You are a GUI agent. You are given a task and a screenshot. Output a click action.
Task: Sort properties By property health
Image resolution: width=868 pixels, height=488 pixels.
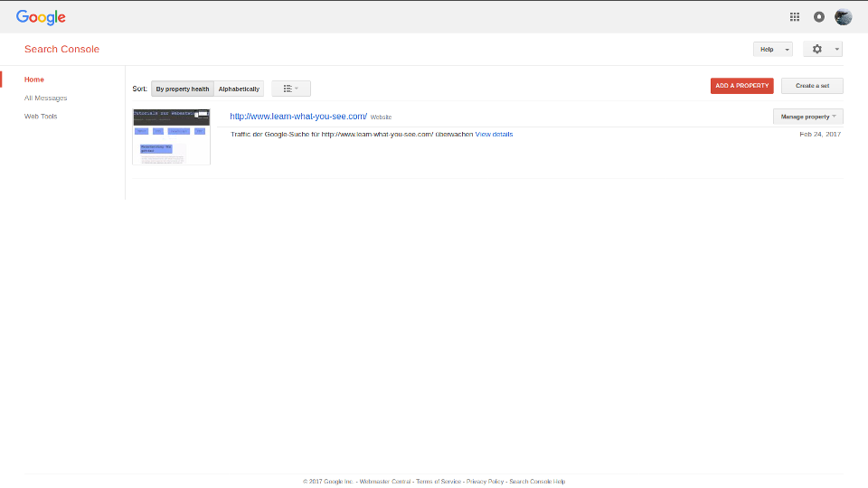tap(183, 89)
